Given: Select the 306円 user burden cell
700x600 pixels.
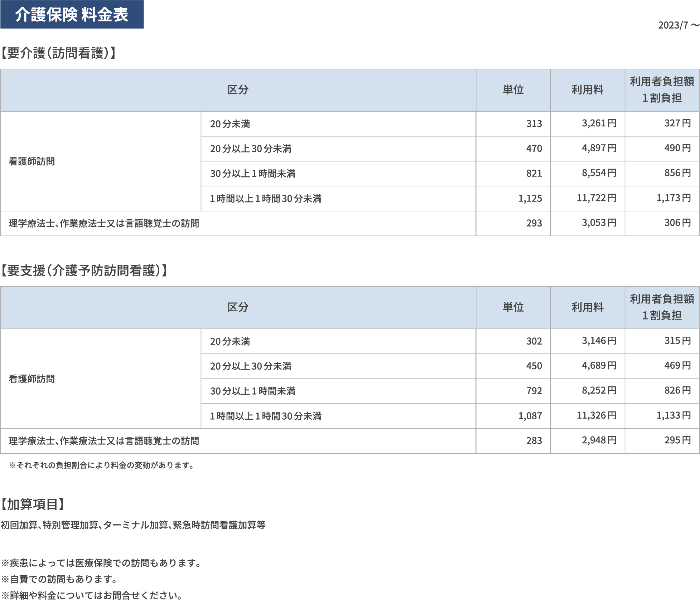Looking at the screenshot, I should (677, 223).
